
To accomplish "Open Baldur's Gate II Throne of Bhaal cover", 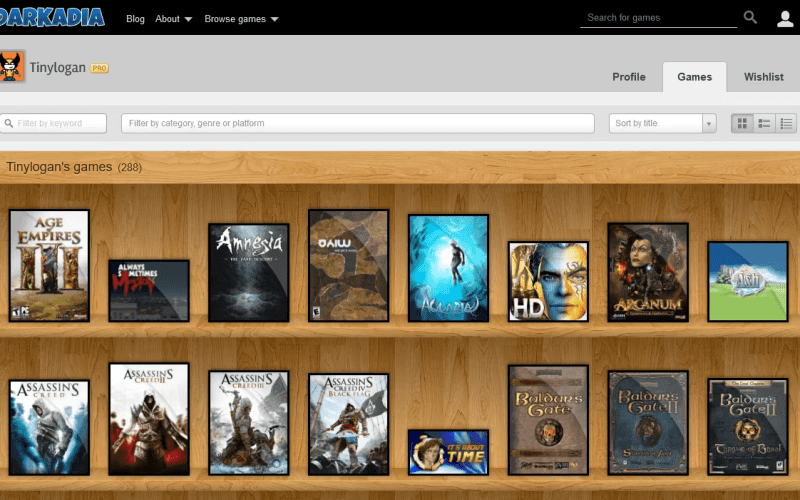I will (748, 427).
